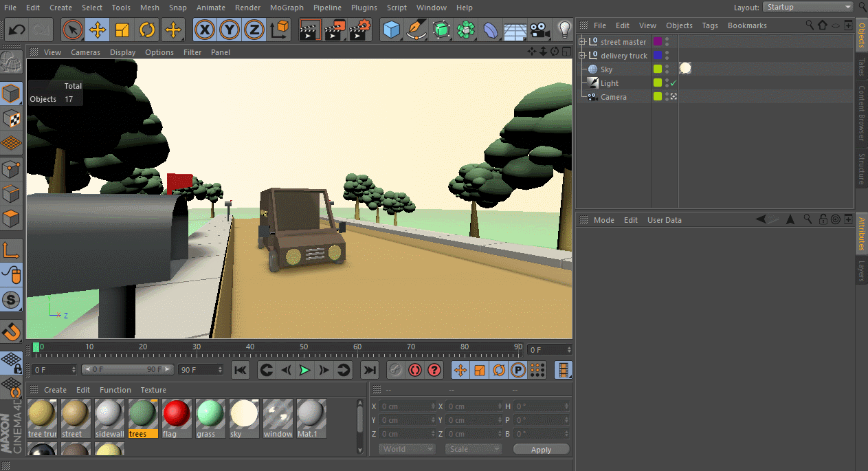Screen dimensions: 868x471
Task: Add a Camera object from toolbar
Action: [540, 30]
